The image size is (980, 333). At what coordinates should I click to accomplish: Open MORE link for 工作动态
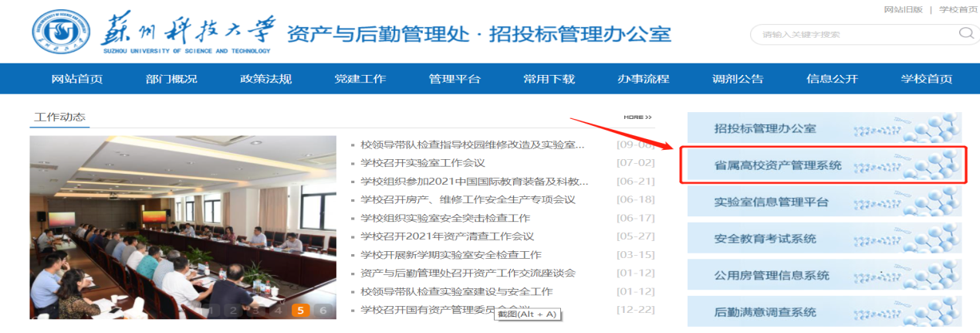pos(637,117)
